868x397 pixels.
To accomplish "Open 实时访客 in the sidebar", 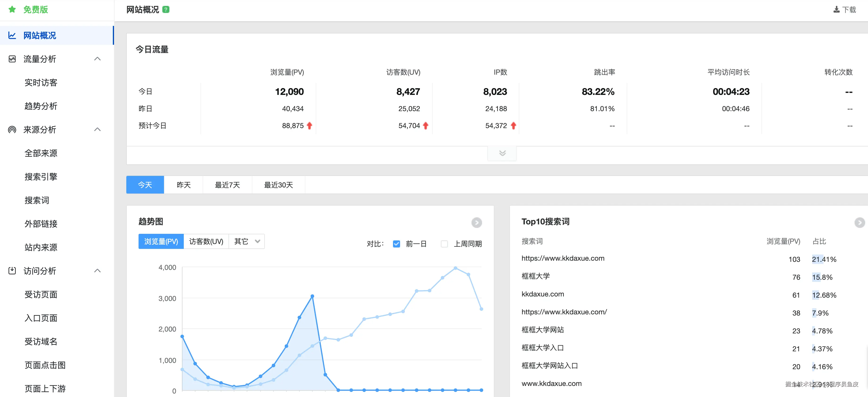I will [41, 82].
